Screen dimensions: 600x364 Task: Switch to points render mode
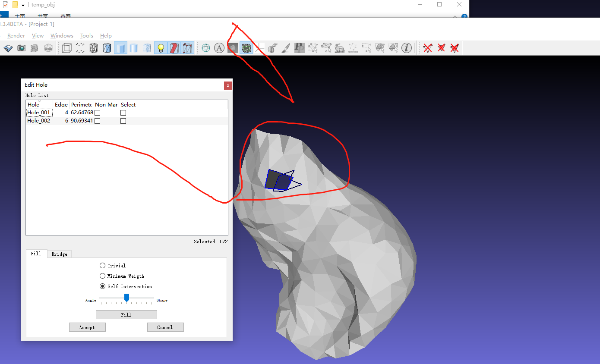pyautogui.click(x=80, y=48)
